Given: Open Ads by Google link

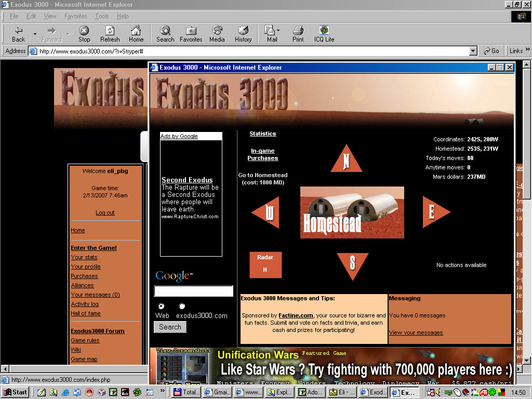Looking at the screenshot, I should click(179, 136).
